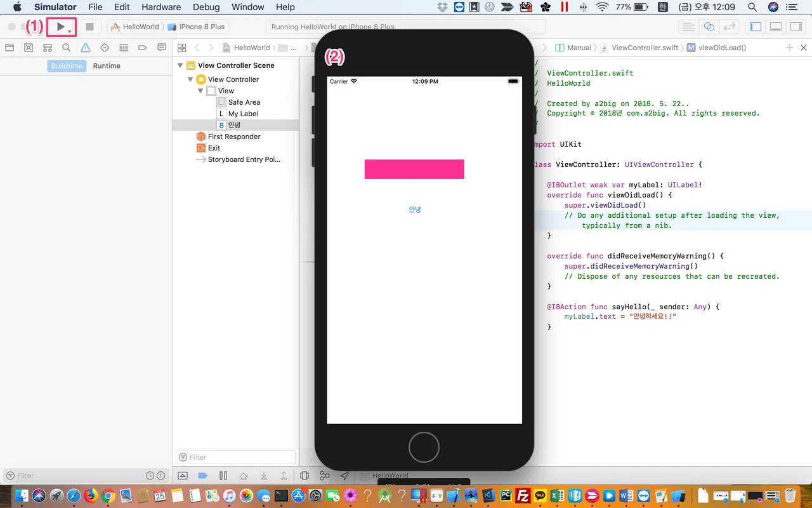Open the Debug menu
This screenshot has height=508, width=812.
pyautogui.click(x=206, y=7)
